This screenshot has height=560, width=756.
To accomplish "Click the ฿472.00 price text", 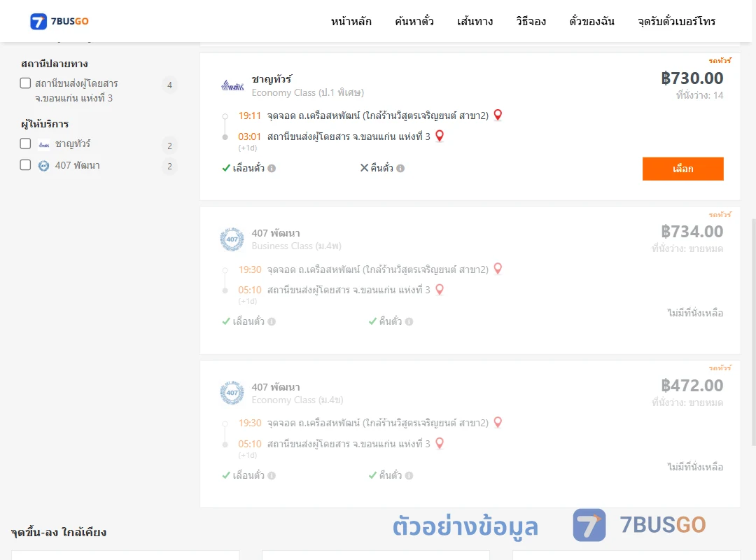I will click(692, 386).
